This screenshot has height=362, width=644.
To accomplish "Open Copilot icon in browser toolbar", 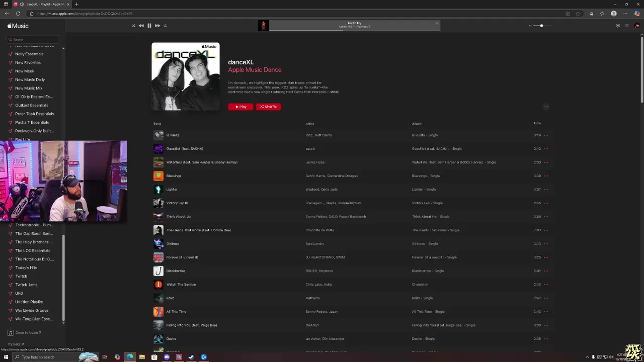I will click(x=637, y=14).
